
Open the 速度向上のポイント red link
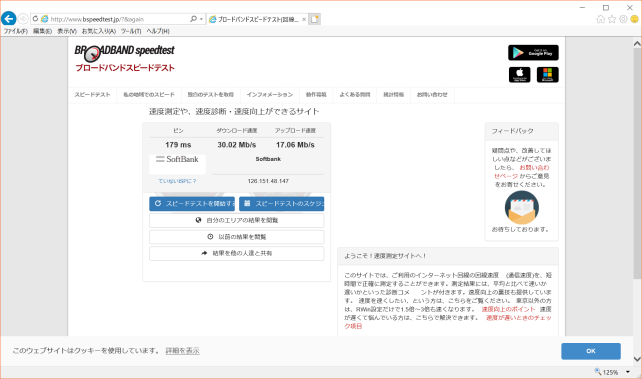(x=509, y=309)
